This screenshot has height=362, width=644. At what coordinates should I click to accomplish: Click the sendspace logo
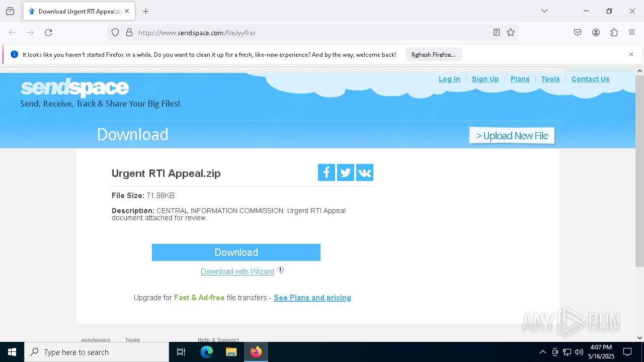click(74, 88)
